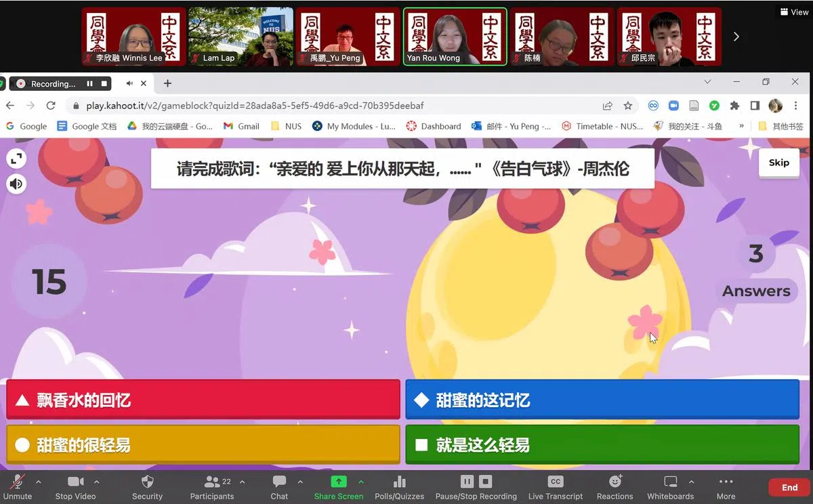Open the 其他书签 bookmarks menu
The width and height of the screenshot is (813, 504).
786,126
